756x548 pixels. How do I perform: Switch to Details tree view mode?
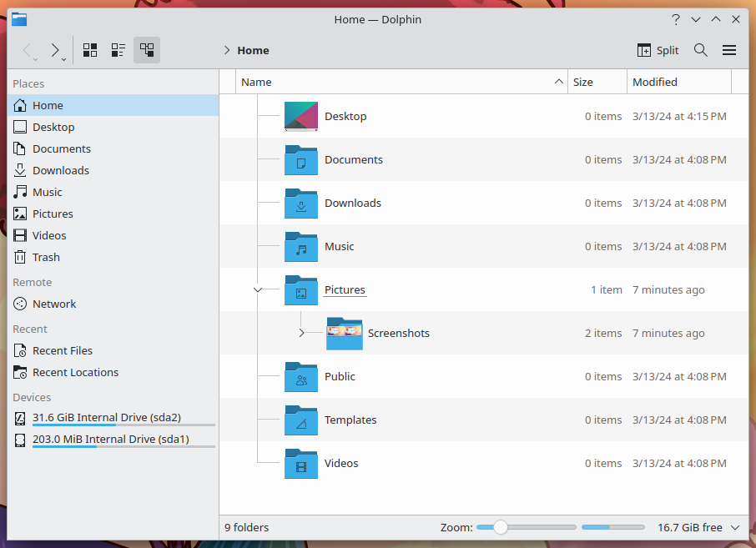(147, 50)
